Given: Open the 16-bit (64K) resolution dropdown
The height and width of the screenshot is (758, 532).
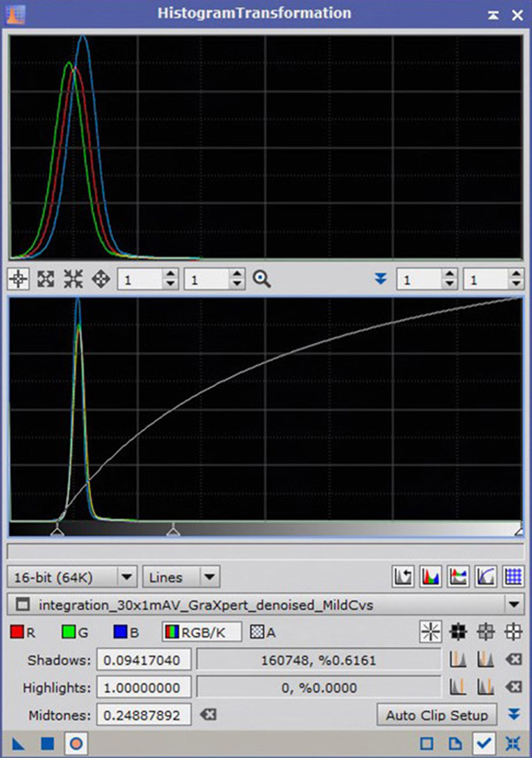Looking at the screenshot, I should (72, 577).
